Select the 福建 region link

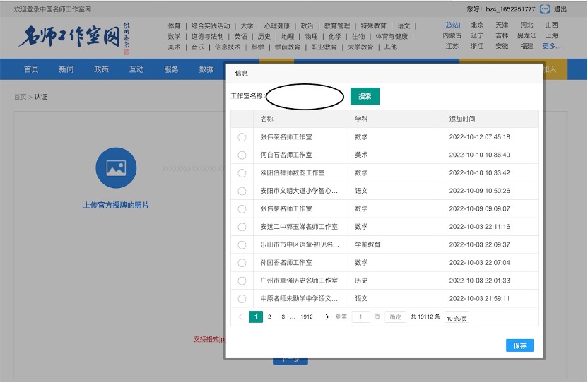(527, 46)
